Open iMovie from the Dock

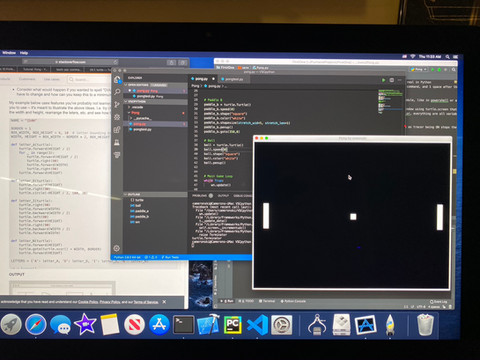tap(85, 324)
